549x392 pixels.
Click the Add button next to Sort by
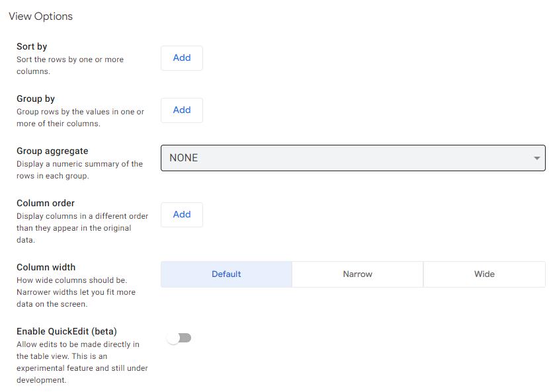click(181, 58)
